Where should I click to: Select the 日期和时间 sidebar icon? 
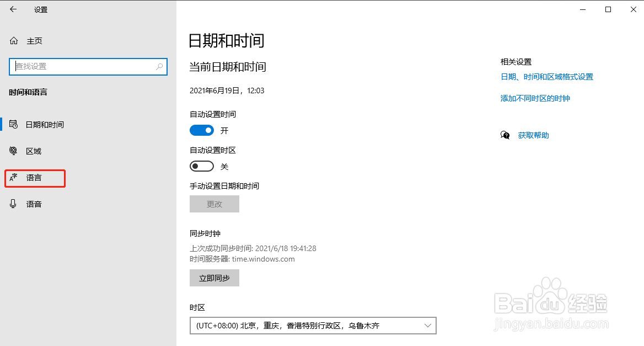[13, 124]
